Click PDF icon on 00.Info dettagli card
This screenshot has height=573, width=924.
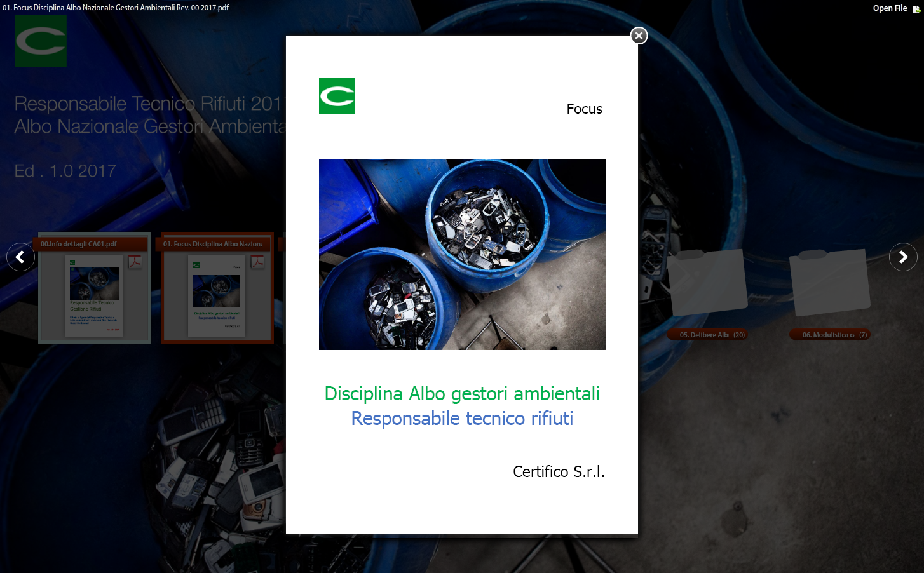pos(135,262)
